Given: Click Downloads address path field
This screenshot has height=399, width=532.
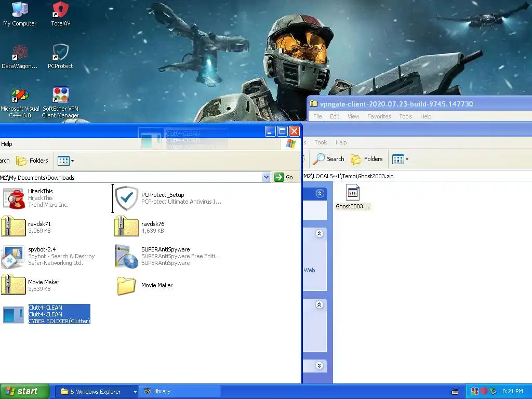Looking at the screenshot, I should tap(130, 178).
